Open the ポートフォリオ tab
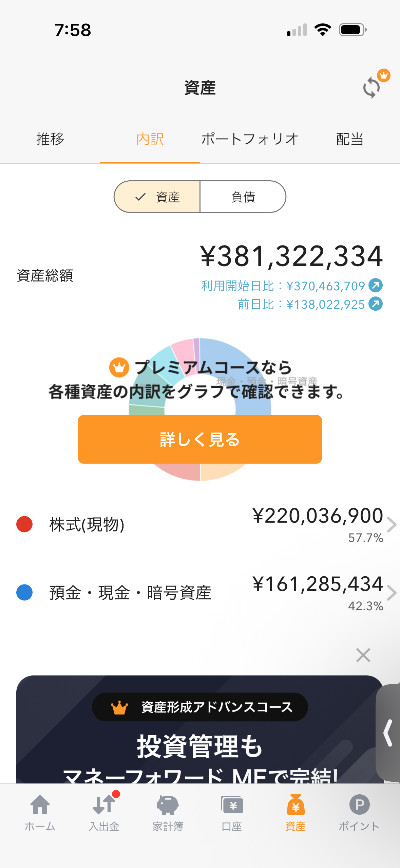 coord(250,139)
